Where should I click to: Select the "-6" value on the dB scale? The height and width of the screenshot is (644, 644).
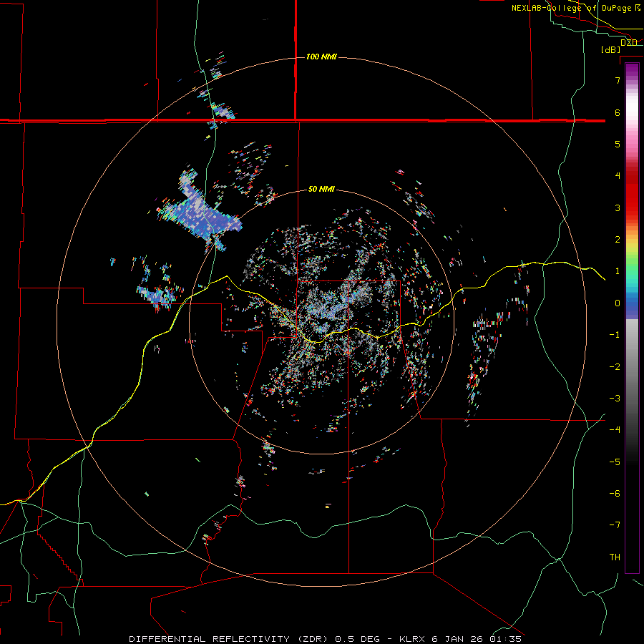click(615, 494)
